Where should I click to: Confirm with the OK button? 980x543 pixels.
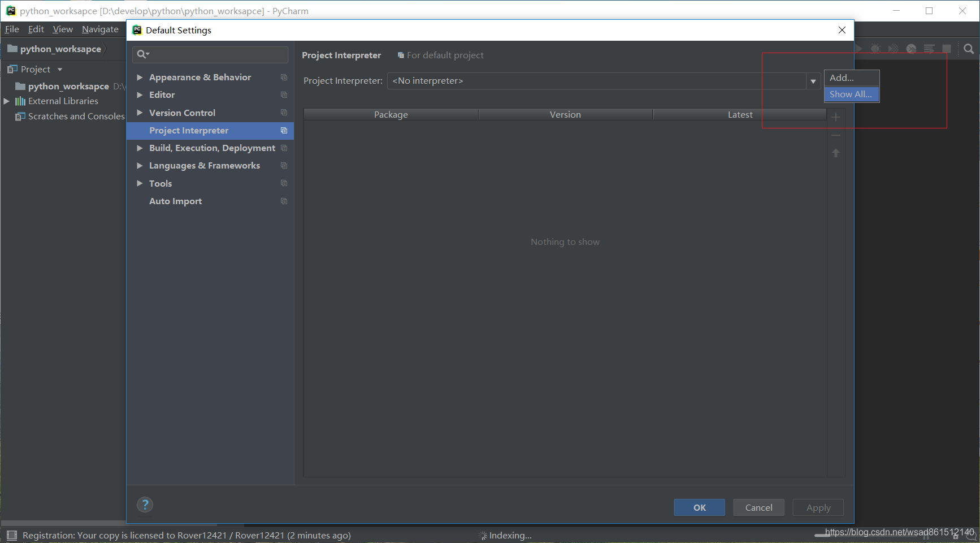click(x=699, y=507)
